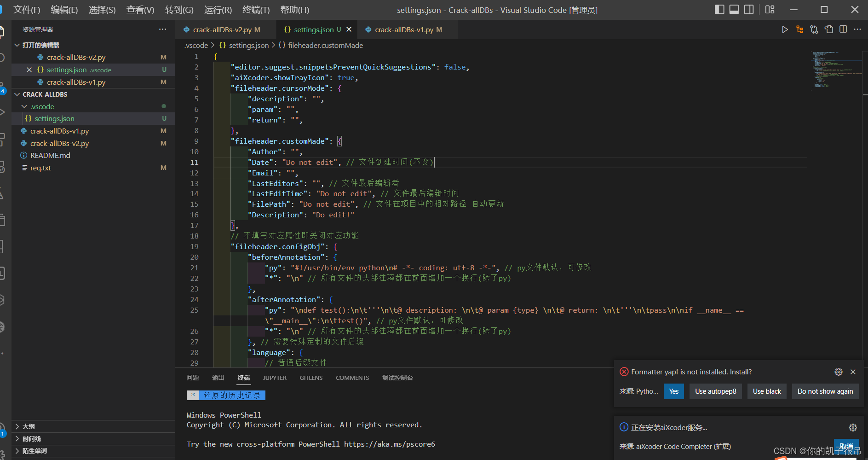Run the Python file using the play icon
The height and width of the screenshot is (460, 868).
click(x=785, y=29)
